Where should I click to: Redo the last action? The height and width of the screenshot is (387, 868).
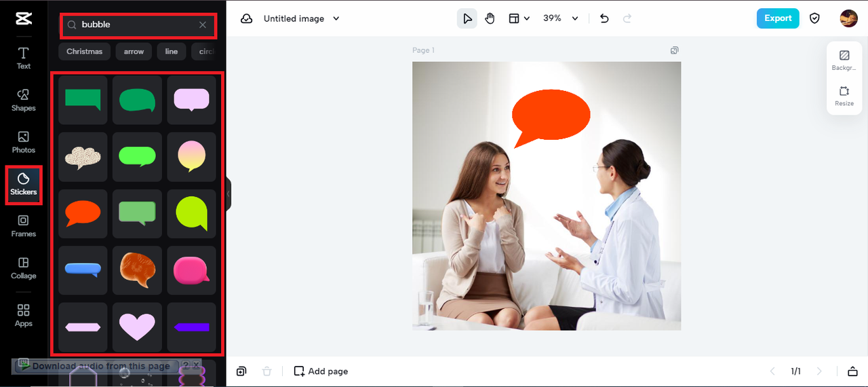coord(627,18)
